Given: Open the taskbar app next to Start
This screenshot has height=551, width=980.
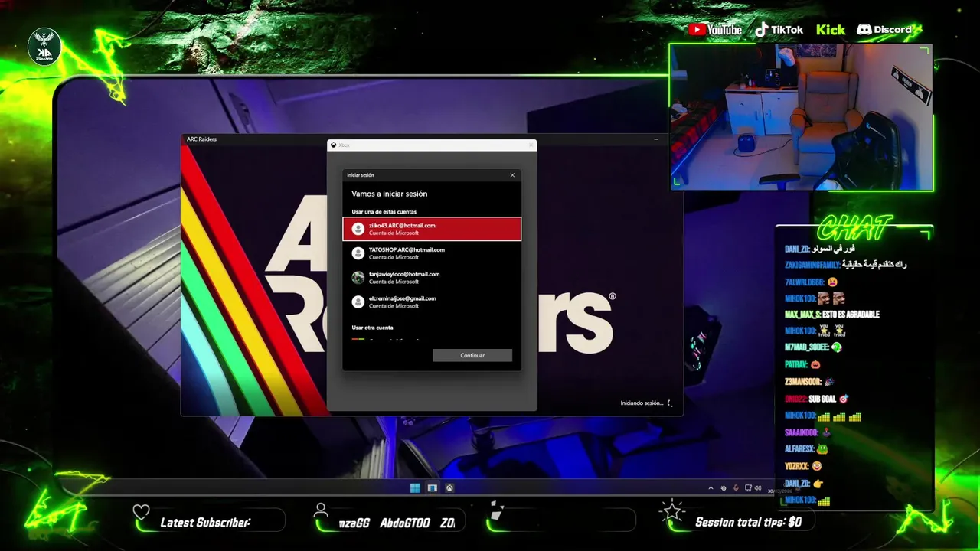Looking at the screenshot, I should tap(432, 487).
